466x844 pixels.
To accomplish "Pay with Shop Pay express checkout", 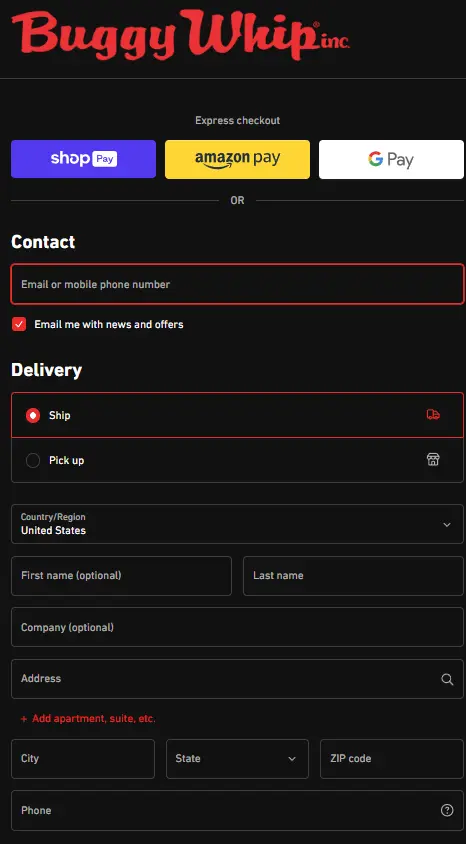I will tap(83, 159).
